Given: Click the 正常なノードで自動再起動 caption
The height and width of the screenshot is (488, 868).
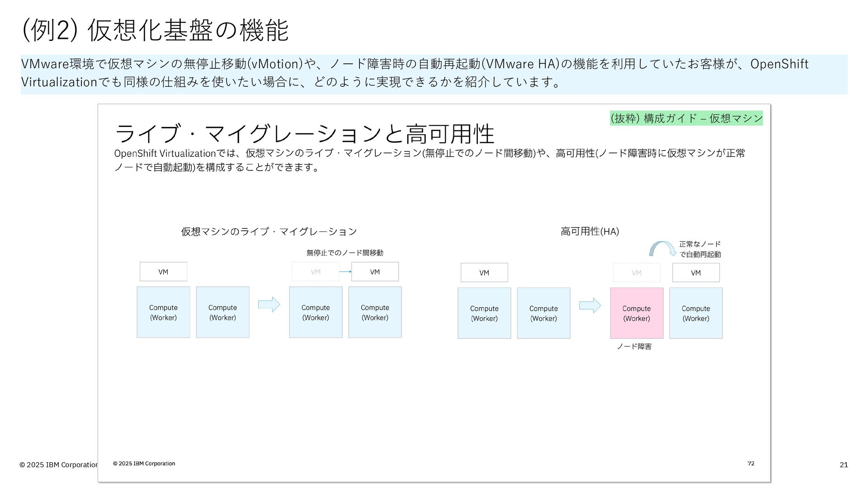Looking at the screenshot, I should [700, 249].
